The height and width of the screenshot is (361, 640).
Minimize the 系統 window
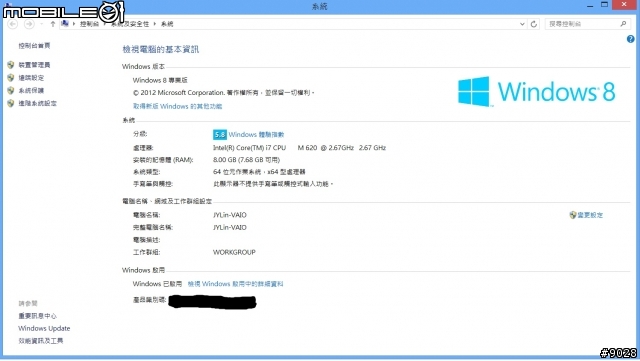590,5
